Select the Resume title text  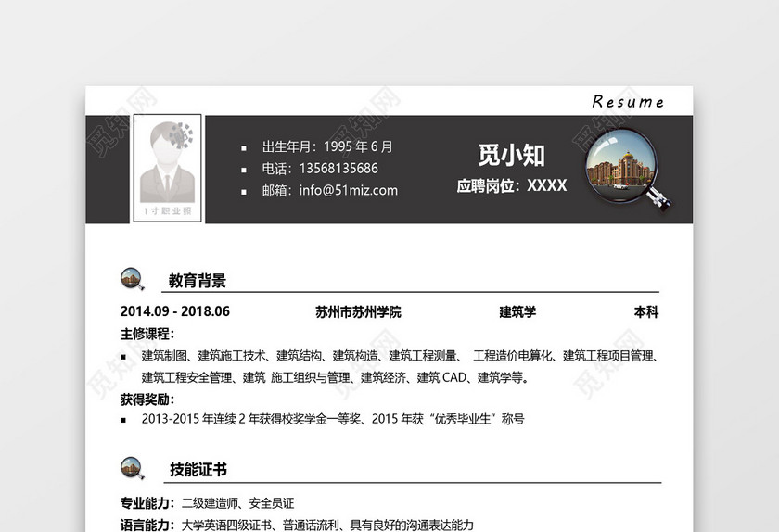pos(628,102)
